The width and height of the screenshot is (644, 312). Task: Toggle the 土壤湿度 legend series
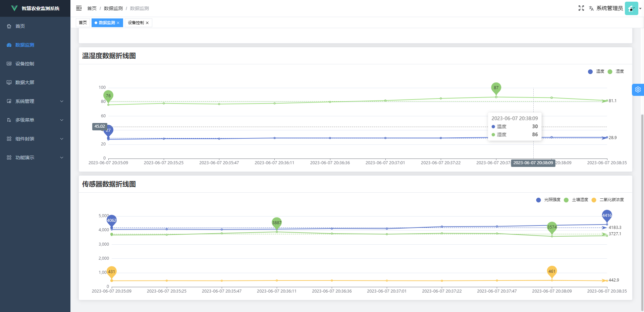pyautogui.click(x=576, y=200)
